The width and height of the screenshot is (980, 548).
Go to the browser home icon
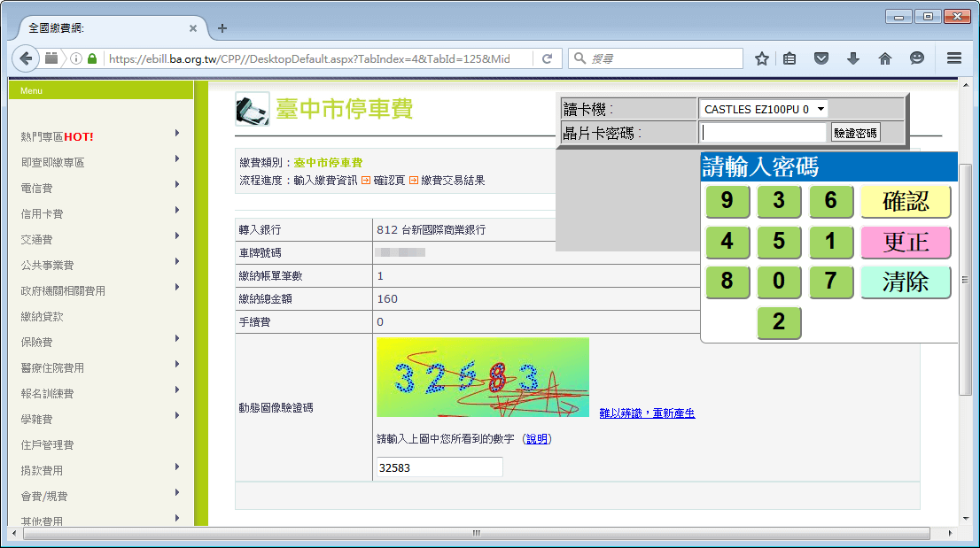(x=884, y=58)
